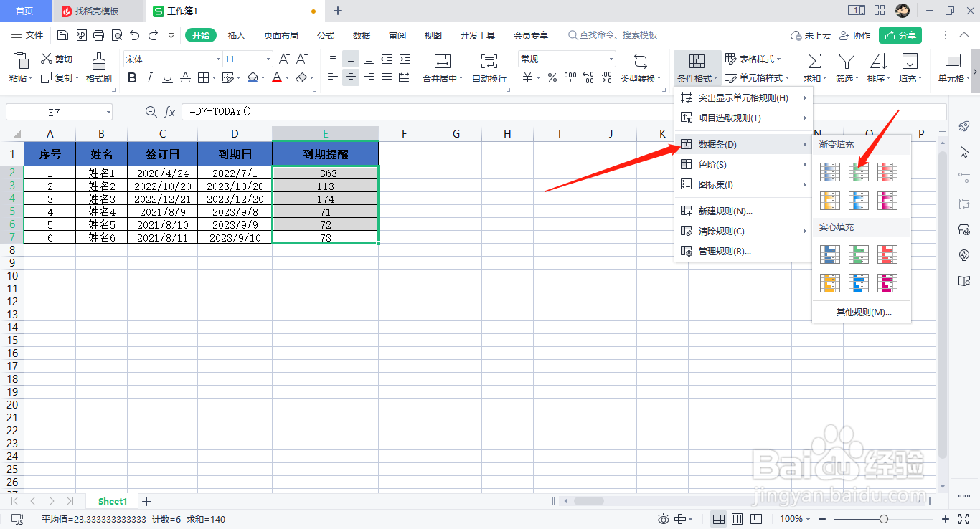Click the green Share (分享) button

coord(900,35)
